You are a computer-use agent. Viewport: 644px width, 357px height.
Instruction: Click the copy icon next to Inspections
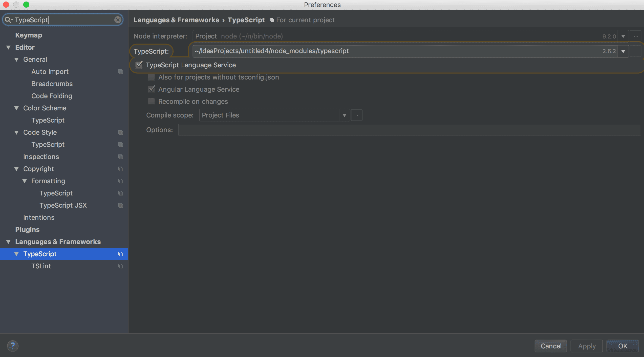tap(121, 157)
